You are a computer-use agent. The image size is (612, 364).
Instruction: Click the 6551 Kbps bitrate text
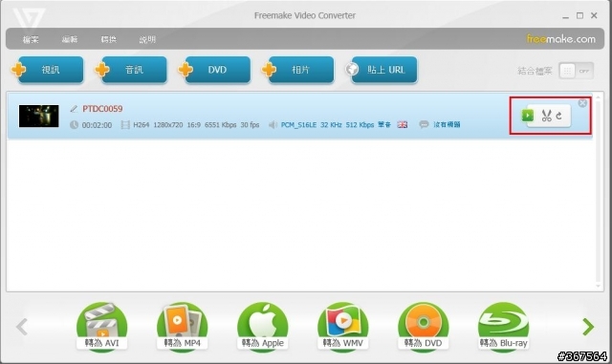[x=221, y=125]
